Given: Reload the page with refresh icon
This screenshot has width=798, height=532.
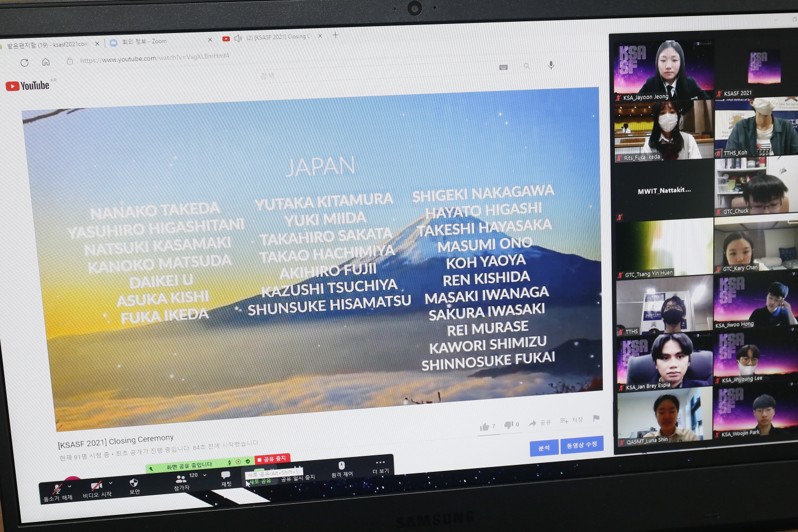Looking at the screenshot, I should pyautogui.click(x=24, y=63).
